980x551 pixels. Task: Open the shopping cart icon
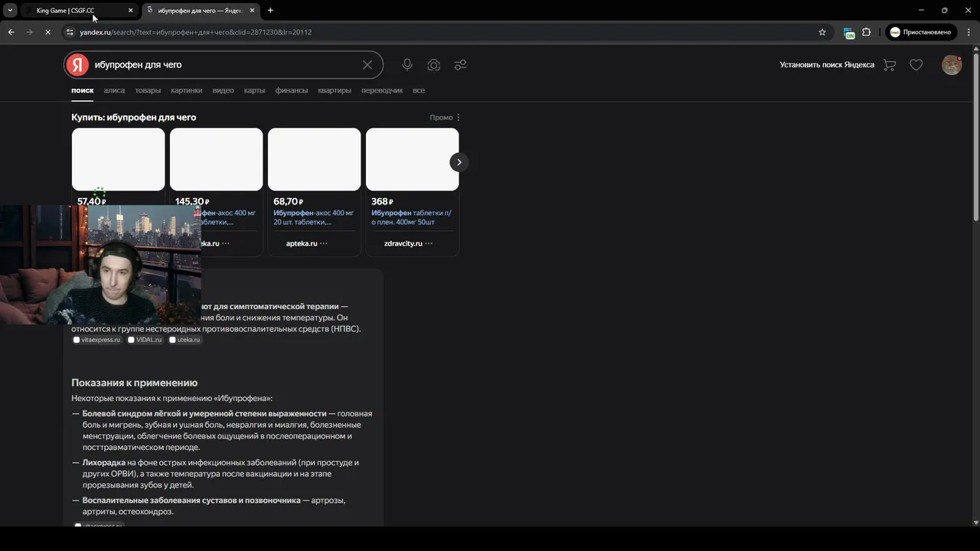pyautogui.click(x=890, y=65)
